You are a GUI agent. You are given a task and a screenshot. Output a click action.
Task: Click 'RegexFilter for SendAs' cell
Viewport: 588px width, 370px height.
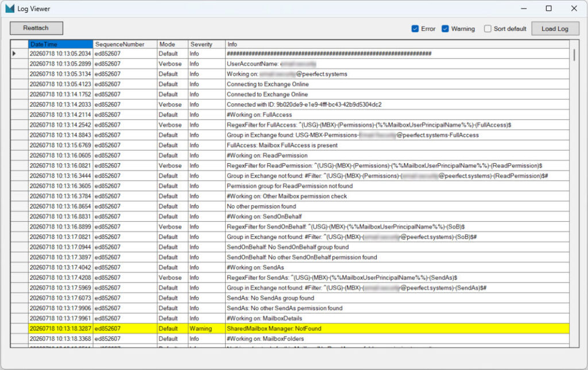coord(397,277)
